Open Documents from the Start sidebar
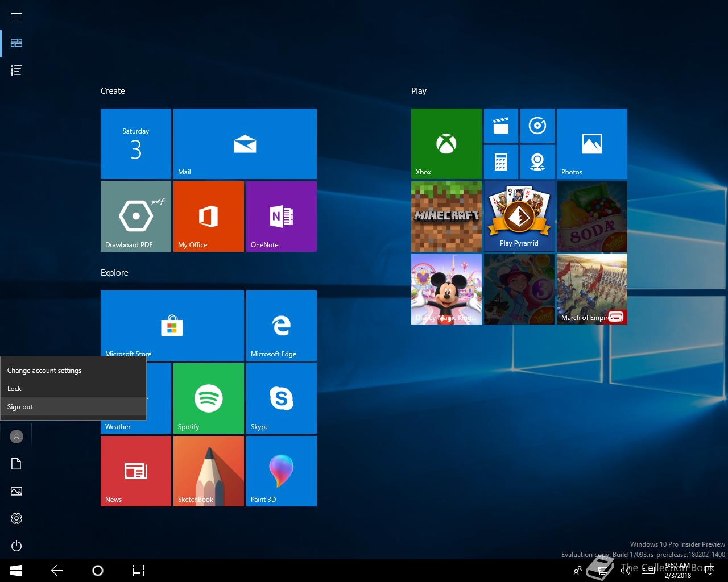 click(16, 464)
